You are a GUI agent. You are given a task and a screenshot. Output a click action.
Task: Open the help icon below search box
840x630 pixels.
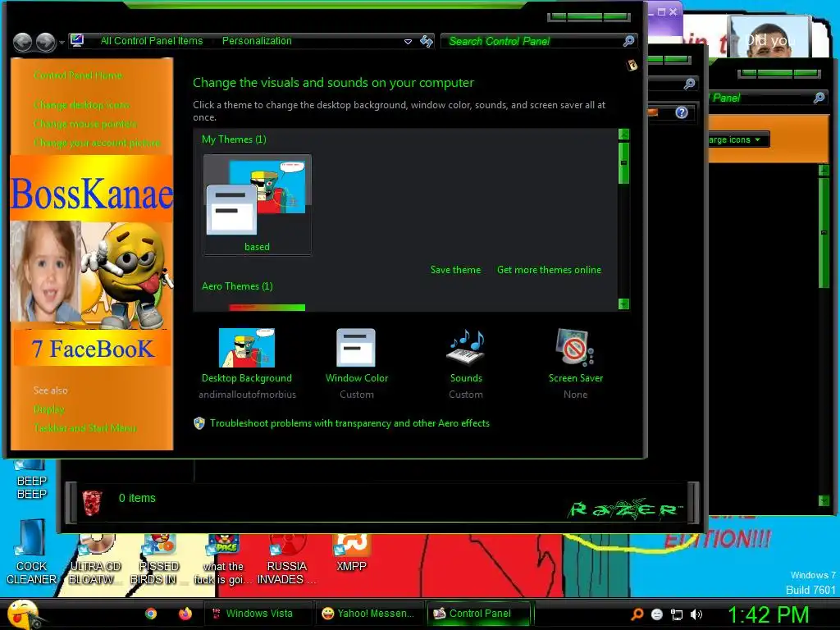(x=632, y=66)
